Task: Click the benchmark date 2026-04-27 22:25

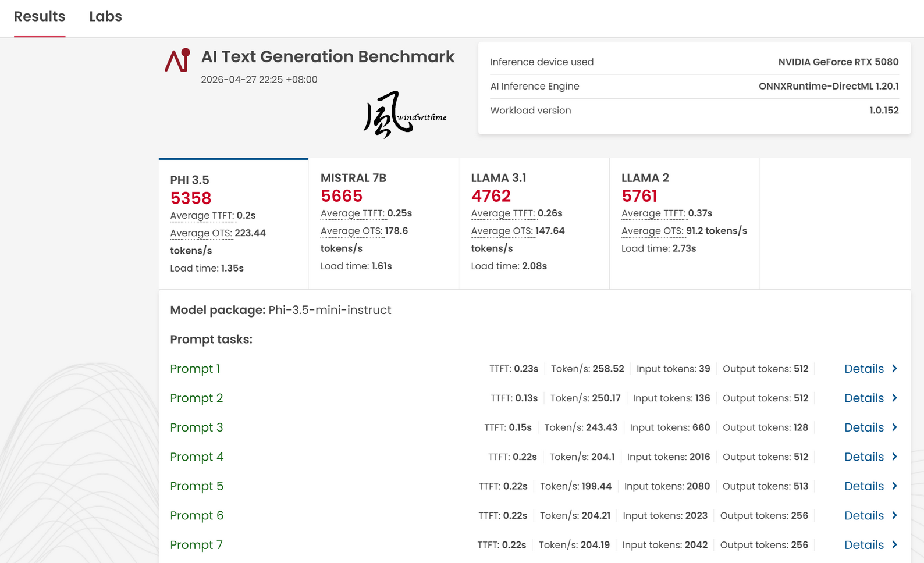Action: (259, 80)
